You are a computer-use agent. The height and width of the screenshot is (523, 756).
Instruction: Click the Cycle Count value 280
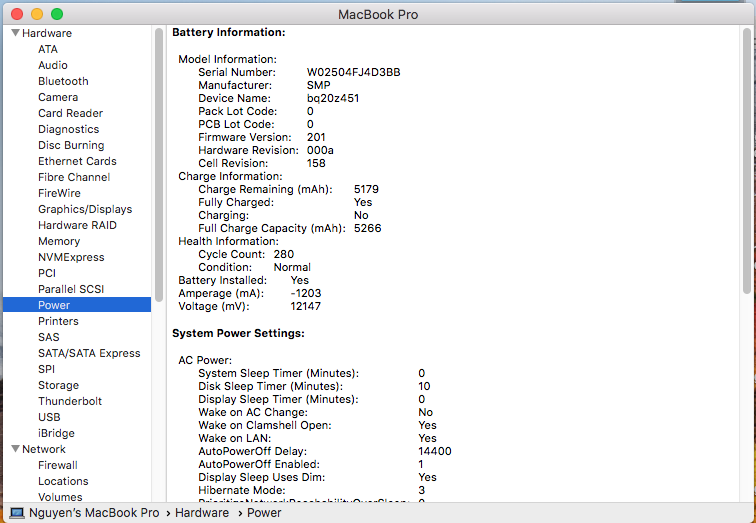coord(284,254)
